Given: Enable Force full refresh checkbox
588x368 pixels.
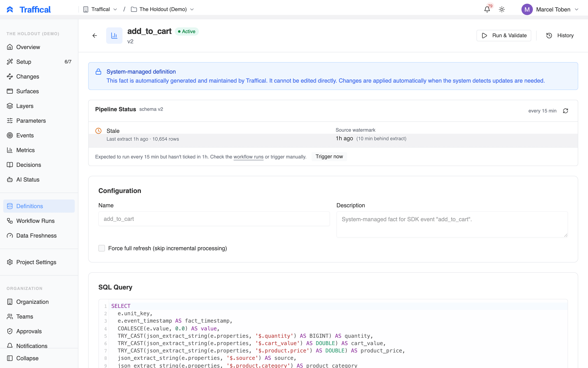Looking at the screenshot, I should (101, 248).
